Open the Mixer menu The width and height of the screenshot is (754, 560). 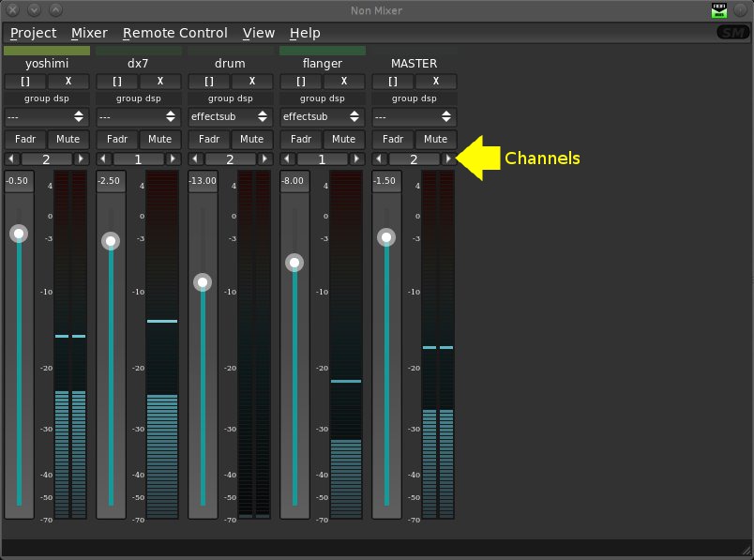click(89, 33)
